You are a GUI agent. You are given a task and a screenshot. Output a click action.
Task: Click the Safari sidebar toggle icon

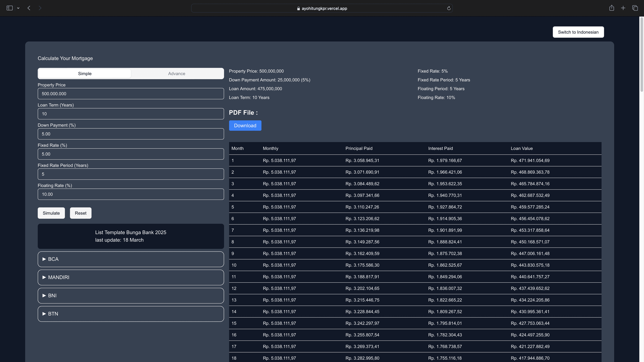(10, 8)
